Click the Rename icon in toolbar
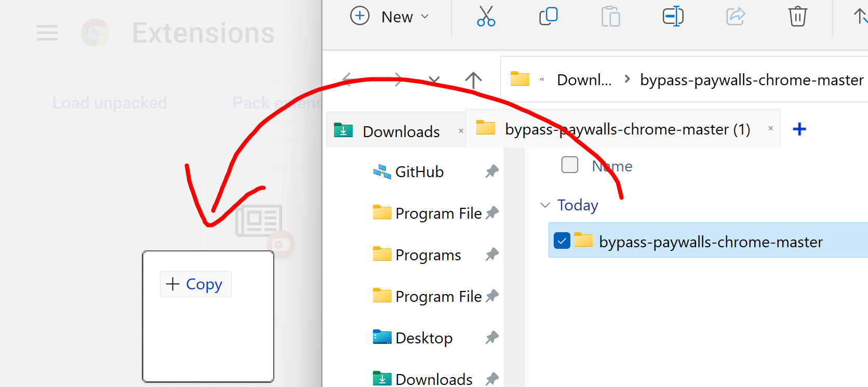The image size is (868, 387). tap(673, 17)
